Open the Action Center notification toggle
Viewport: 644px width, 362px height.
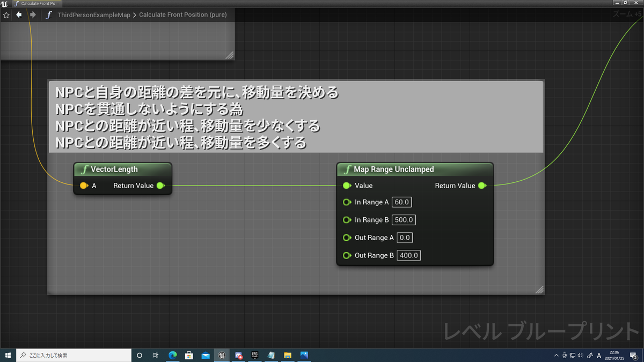tap(633, 355)
